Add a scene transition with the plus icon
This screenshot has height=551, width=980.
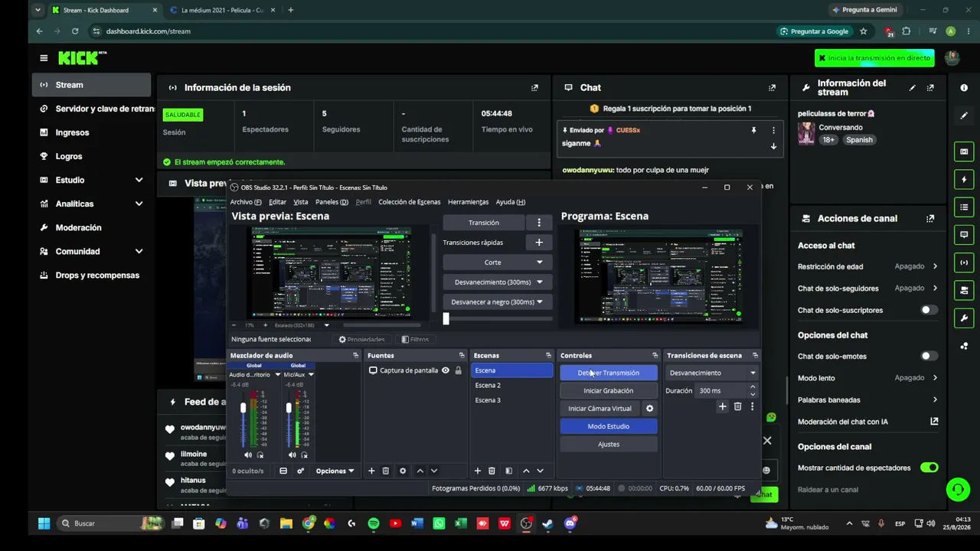[722, 407]
